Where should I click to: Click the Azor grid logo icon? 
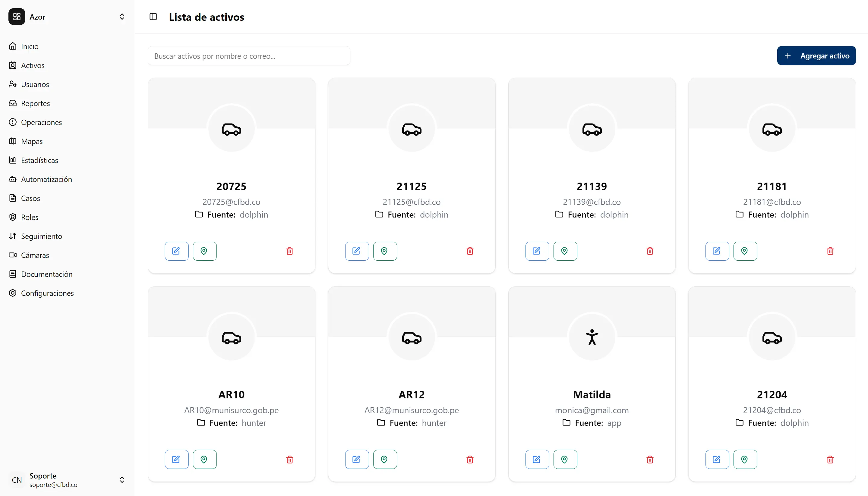click(x=16, y=16)
